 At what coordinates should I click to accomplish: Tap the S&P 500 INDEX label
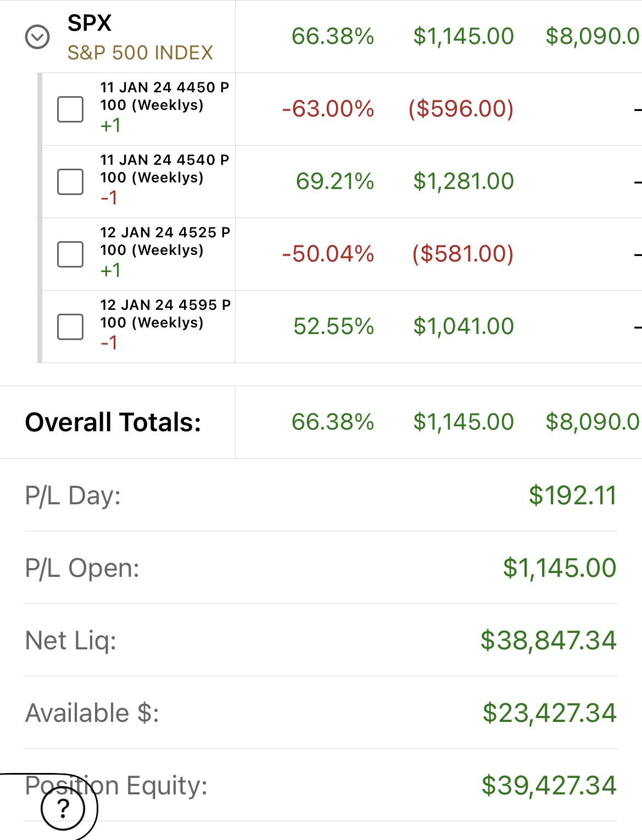click(140, 53)
